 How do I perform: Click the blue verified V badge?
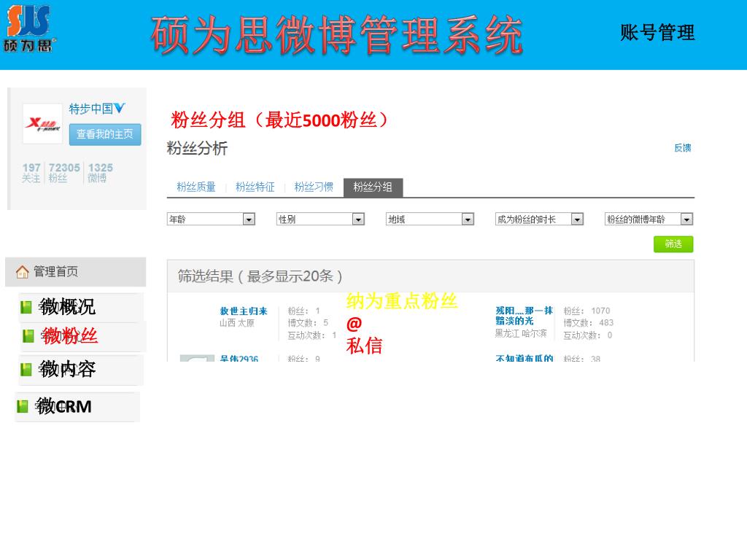120,108
